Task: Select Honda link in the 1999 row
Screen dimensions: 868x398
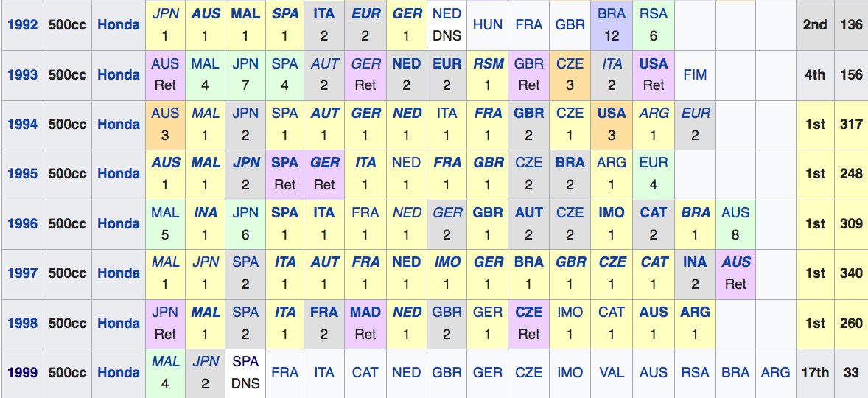Action: pos(119,372)
